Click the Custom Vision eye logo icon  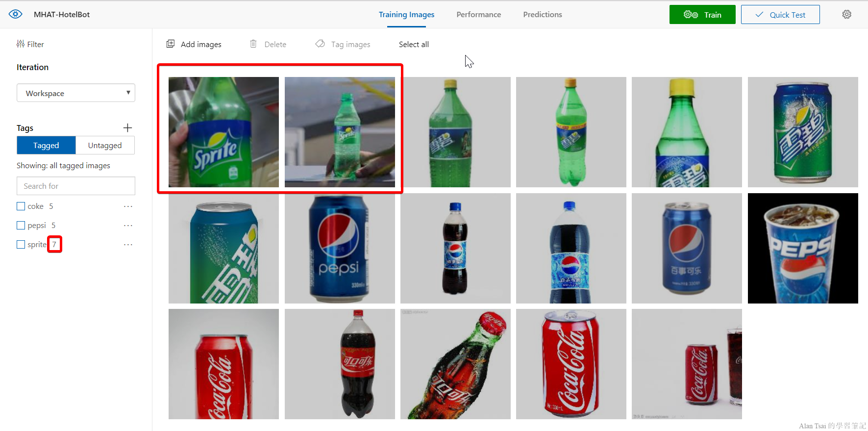pyautogui.click(x=16, y=14)
